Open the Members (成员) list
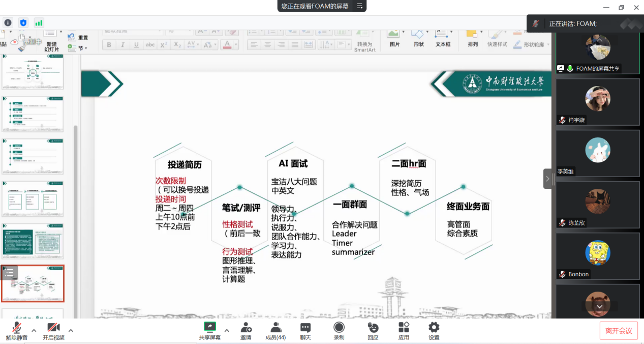The width and height of the screenshot is (644, 344). coord(275,330)
